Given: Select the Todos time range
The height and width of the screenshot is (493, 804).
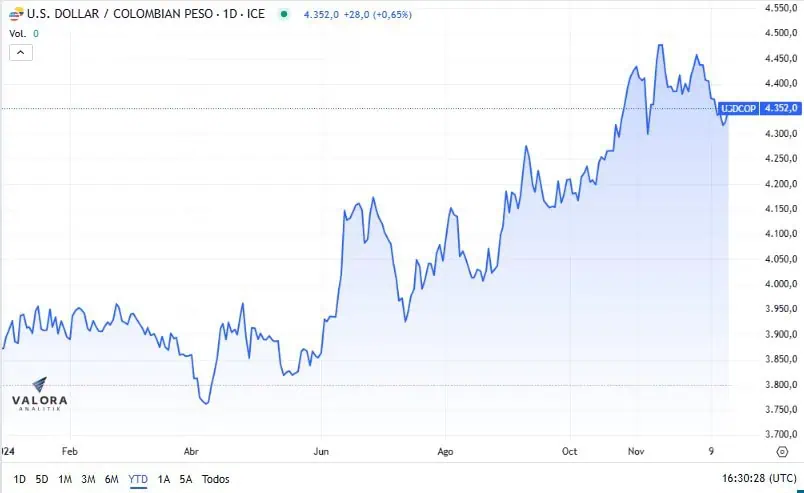Looking at the screenshot, I should [215, 479].
